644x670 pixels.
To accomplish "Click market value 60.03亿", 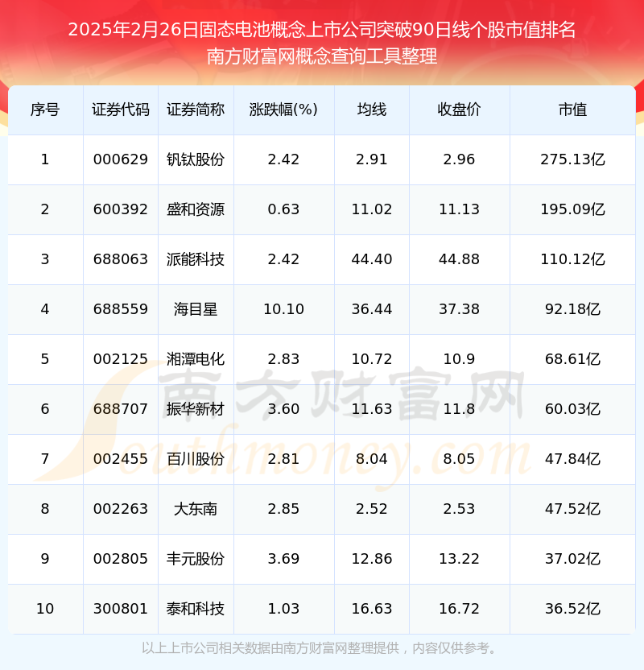I will [572, 409].
